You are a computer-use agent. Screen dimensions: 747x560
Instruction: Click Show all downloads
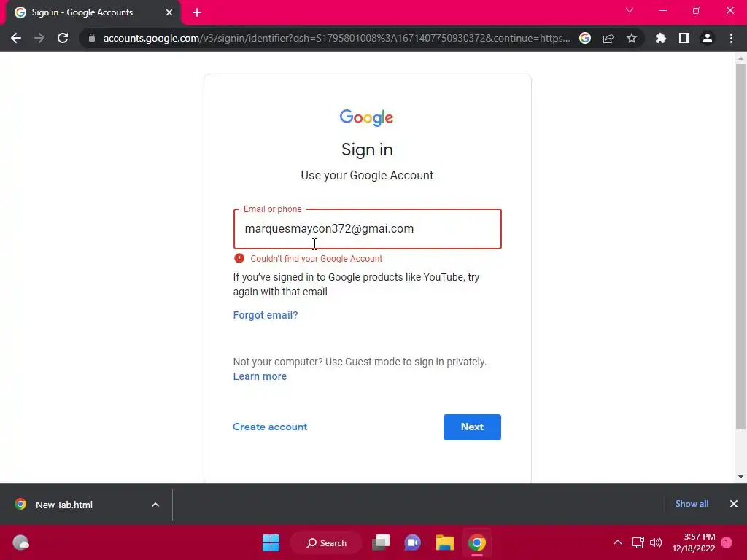pyautogui.click(x=692, y=504)
